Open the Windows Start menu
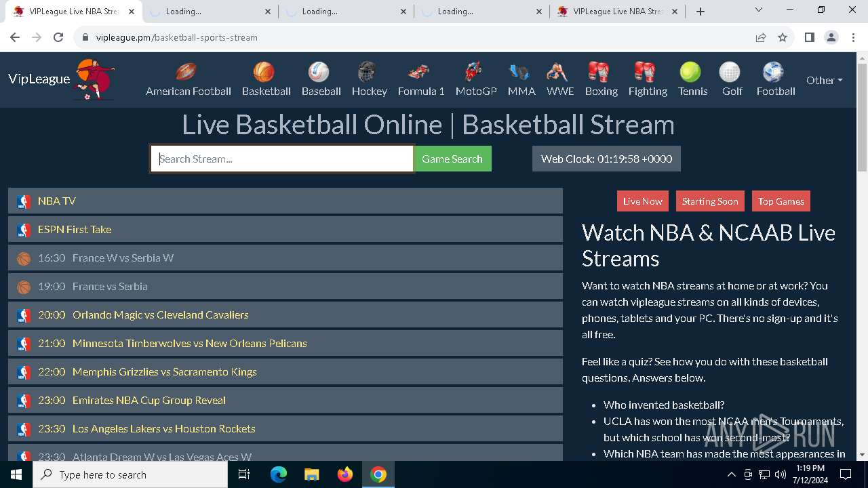 pos(16,474)
